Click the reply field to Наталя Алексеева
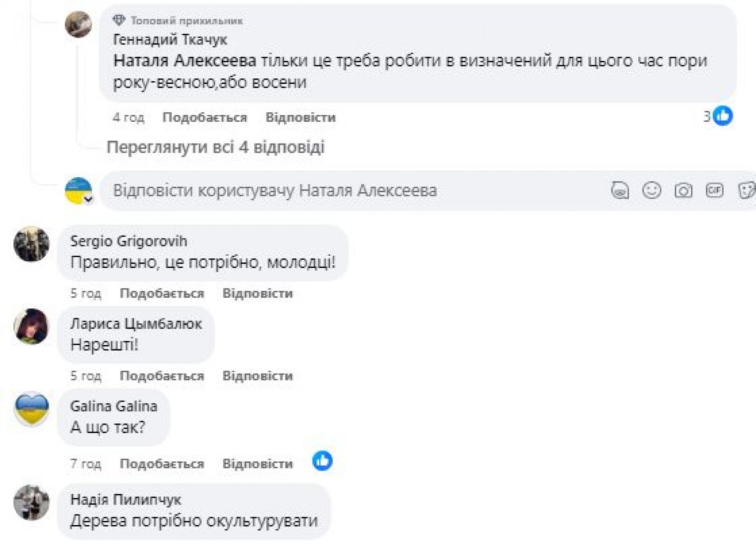 pos(315,191)
